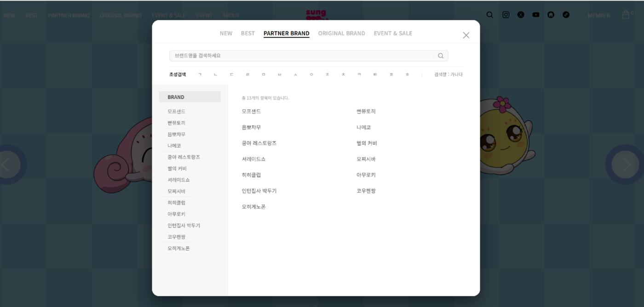Image resolution: width=644 pixels, height=307 pixels.
Task: Switch to the NEW tab in popup
Action: pyautogui.click(x=226, y=34)
